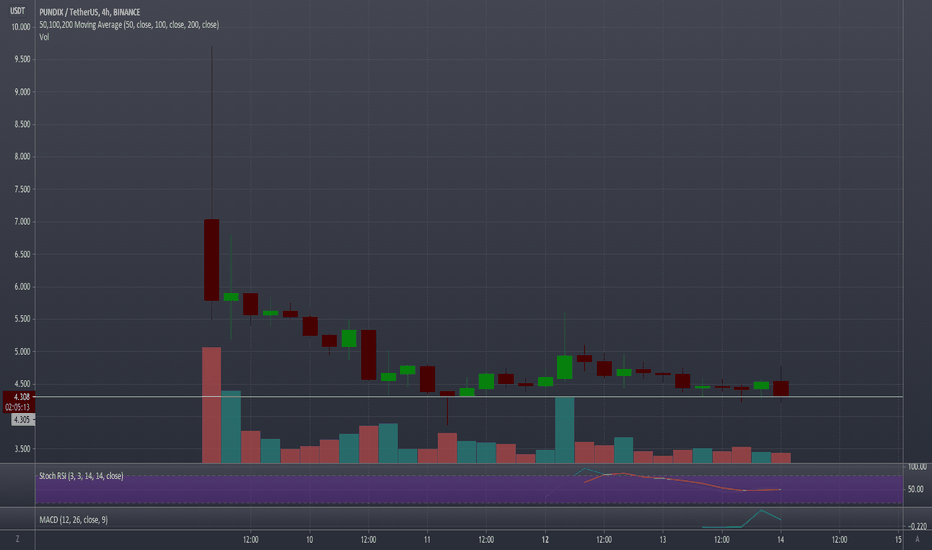
Task: Click the 9.500 price axis label
Action: pos(22,59)
